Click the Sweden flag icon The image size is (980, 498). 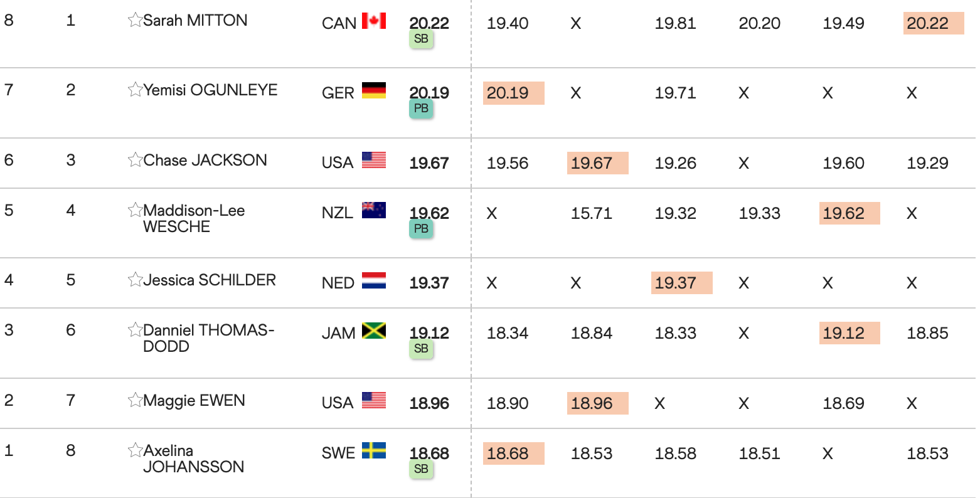point(374,451)
